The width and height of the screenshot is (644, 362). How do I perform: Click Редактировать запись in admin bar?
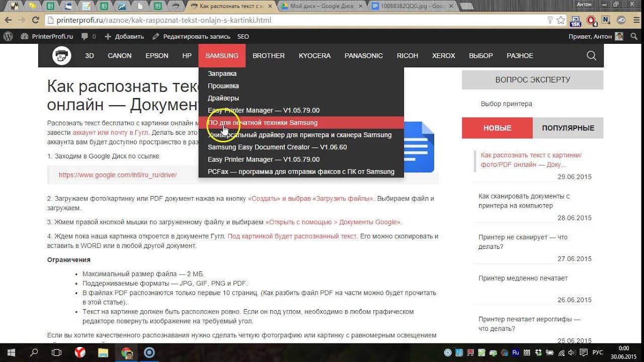191,37
